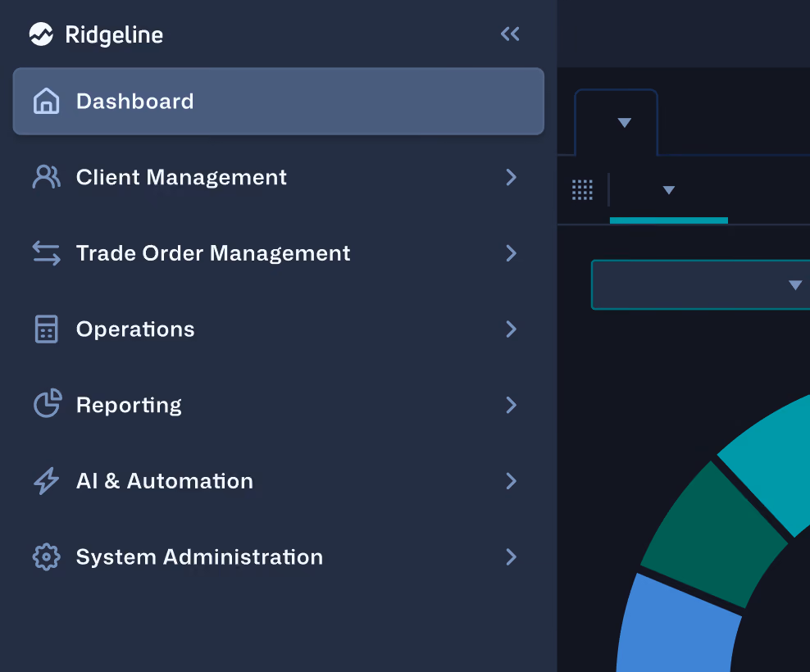The width and height of the screenshot is (810, 672).
Task: Expand the Reporting chevron
Action: coord(511,405)
